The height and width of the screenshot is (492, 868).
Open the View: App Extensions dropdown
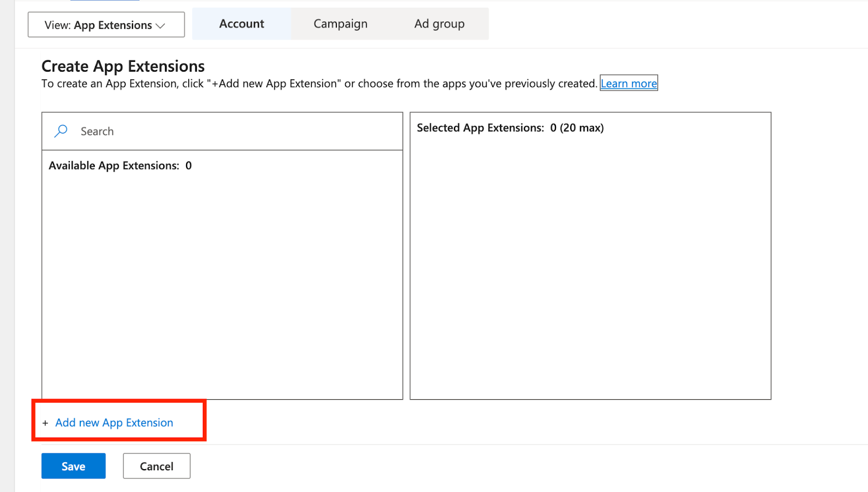(x=106, y=25)
